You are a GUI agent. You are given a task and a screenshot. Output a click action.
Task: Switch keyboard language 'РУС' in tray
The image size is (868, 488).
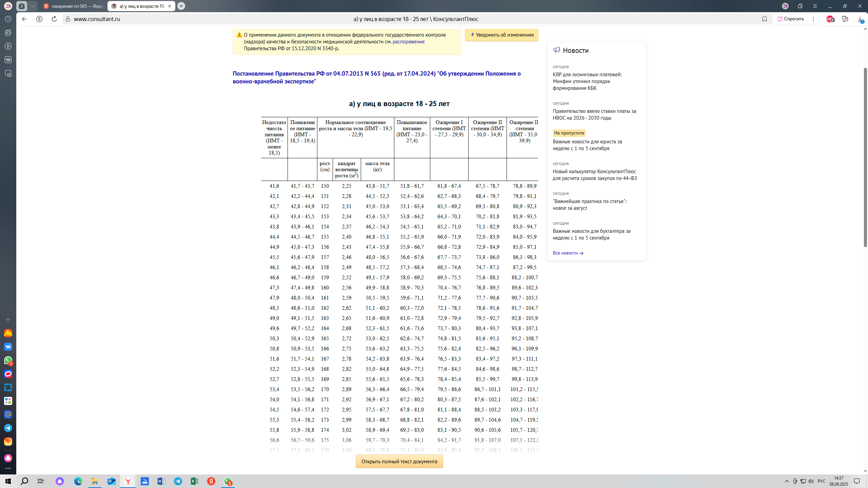pos(821,481)
